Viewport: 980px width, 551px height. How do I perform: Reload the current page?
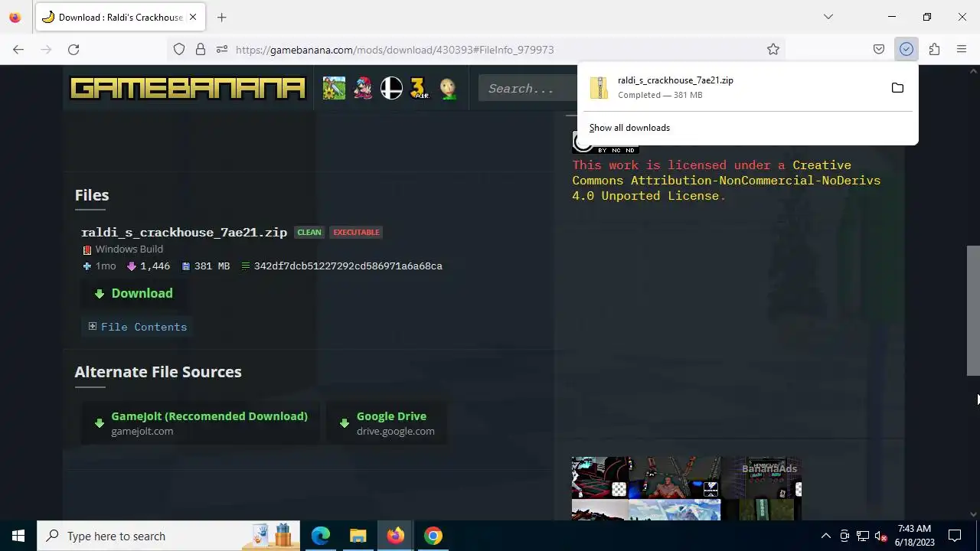73,49
